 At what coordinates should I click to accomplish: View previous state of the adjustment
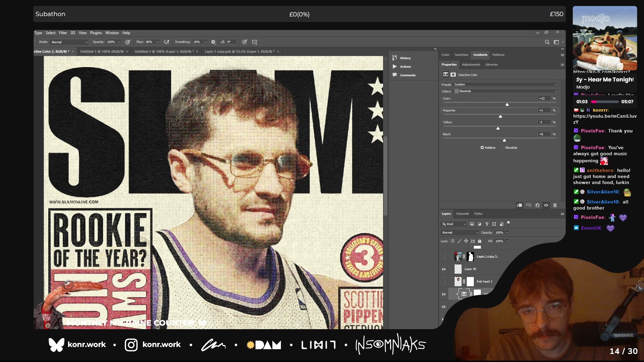pos(529,205)
